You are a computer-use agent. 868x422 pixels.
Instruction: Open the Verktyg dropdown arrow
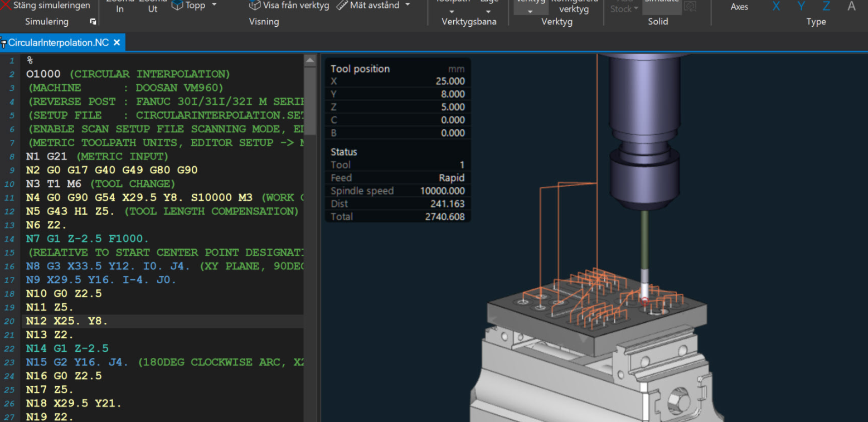click(530, 12)
